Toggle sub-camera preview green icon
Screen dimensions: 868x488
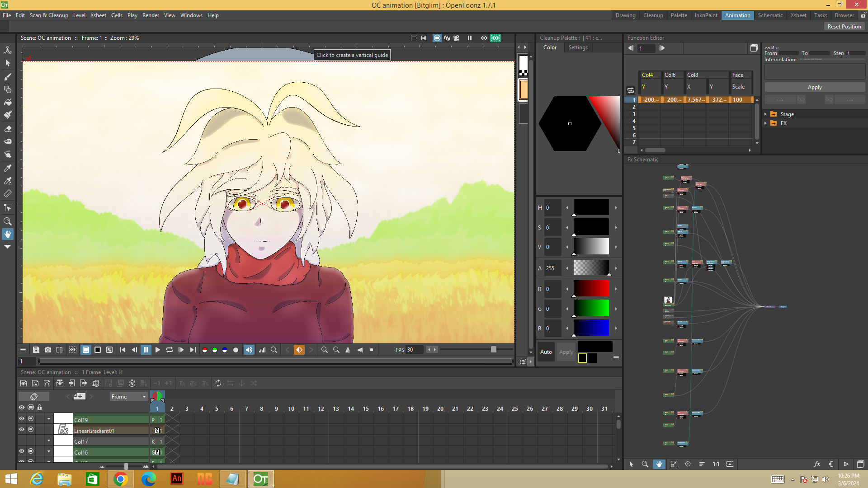tap(495, 38)
